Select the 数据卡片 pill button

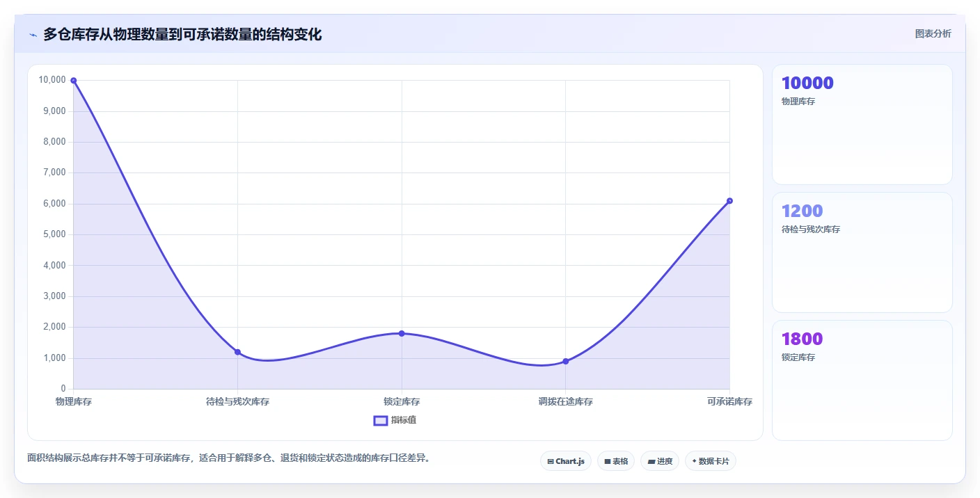(x=711, y=461)
